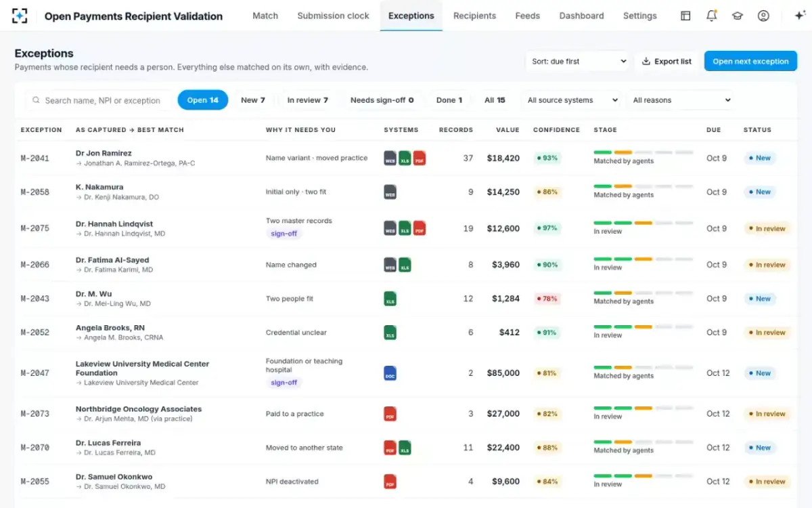Go to Submission clock tab

click(334, 16)
